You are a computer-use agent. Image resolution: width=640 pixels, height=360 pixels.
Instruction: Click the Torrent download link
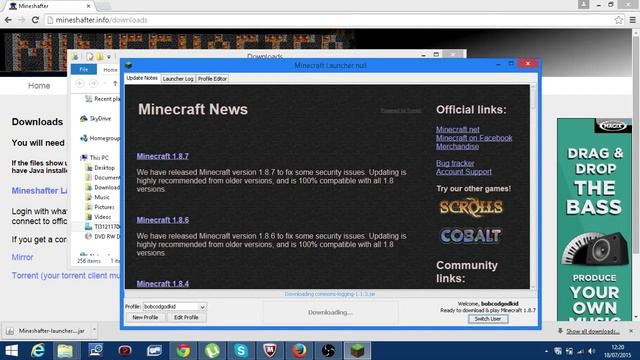pyautogui.click(x=65, y=276)
